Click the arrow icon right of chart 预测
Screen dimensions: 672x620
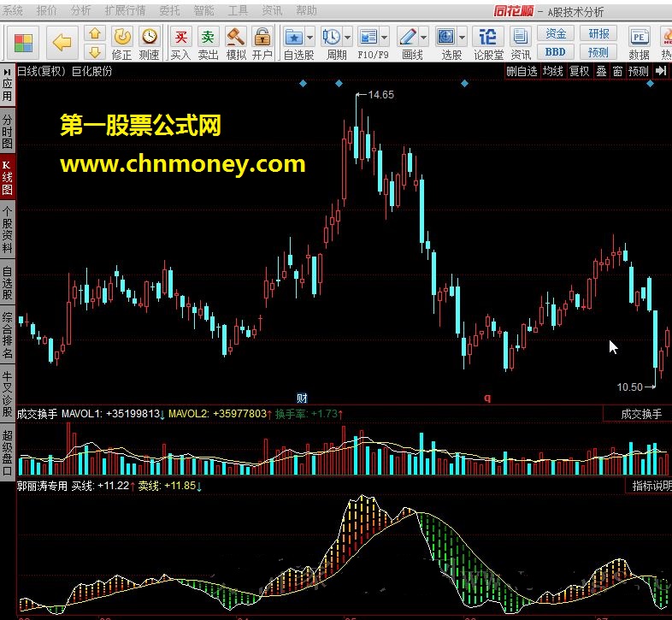[x=661, y=71]
